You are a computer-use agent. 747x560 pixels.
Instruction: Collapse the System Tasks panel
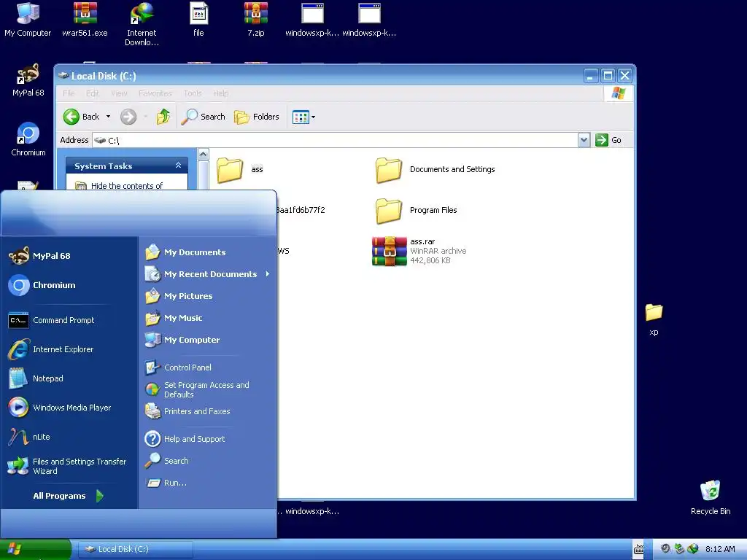[178, 166]
